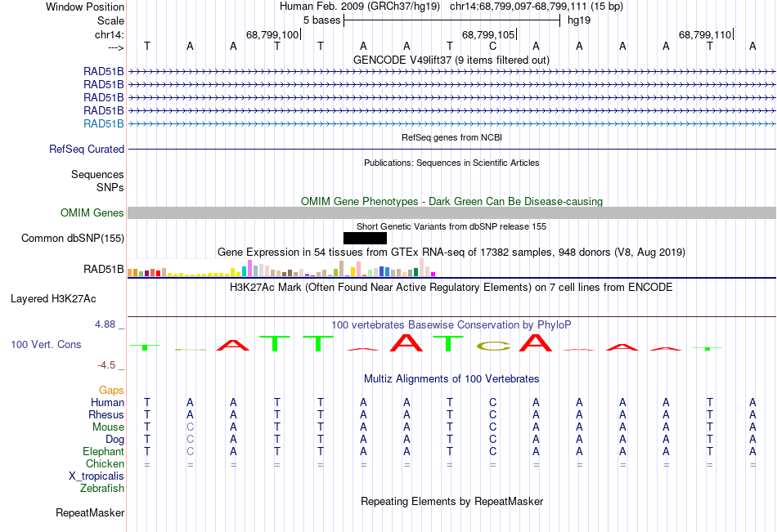Click the 68,799,100 position marker
Image resolution: width=777 pixels, height=532 pixels.
click(272, 34)
